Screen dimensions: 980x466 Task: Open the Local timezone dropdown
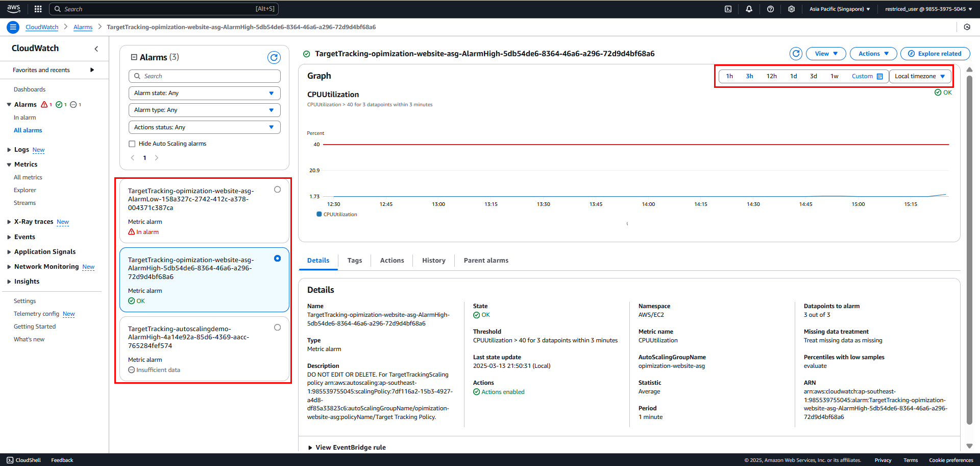point(920,76)
